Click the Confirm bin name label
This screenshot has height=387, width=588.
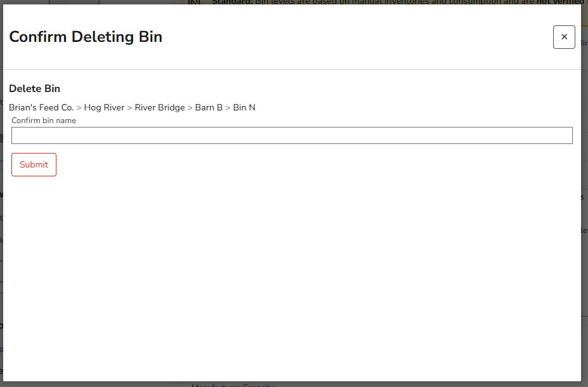pos(44,121)
